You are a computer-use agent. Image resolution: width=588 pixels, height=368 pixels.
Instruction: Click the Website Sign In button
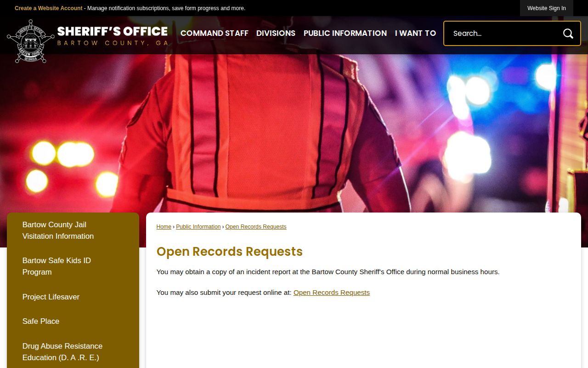coord(547,8)
